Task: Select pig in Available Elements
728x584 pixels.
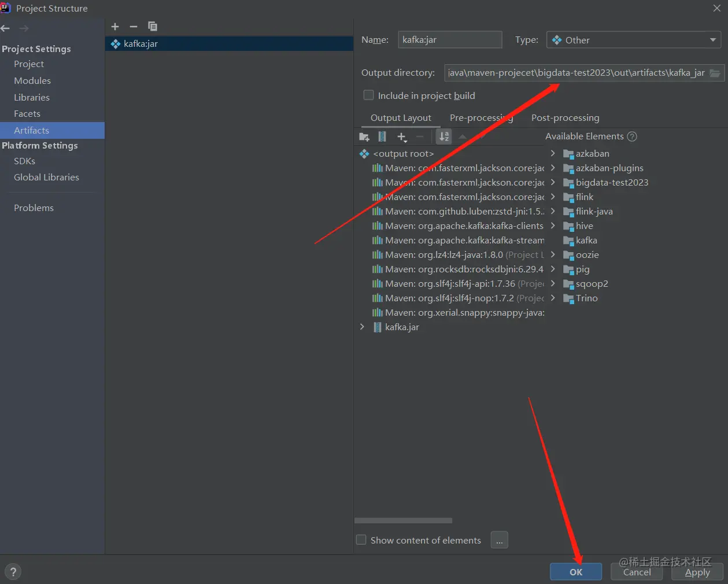Action: (x=582, y=269)
